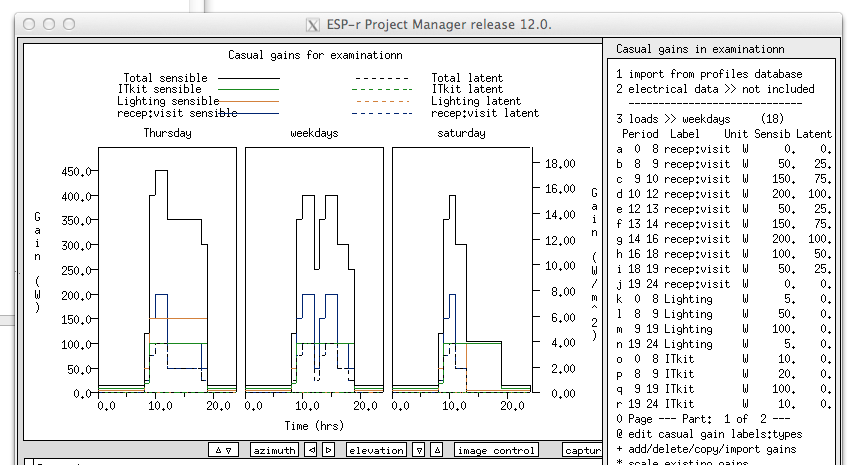The height and width of the screenshot is (465, 855).
Task: Click the capture button
Action: 582,451
